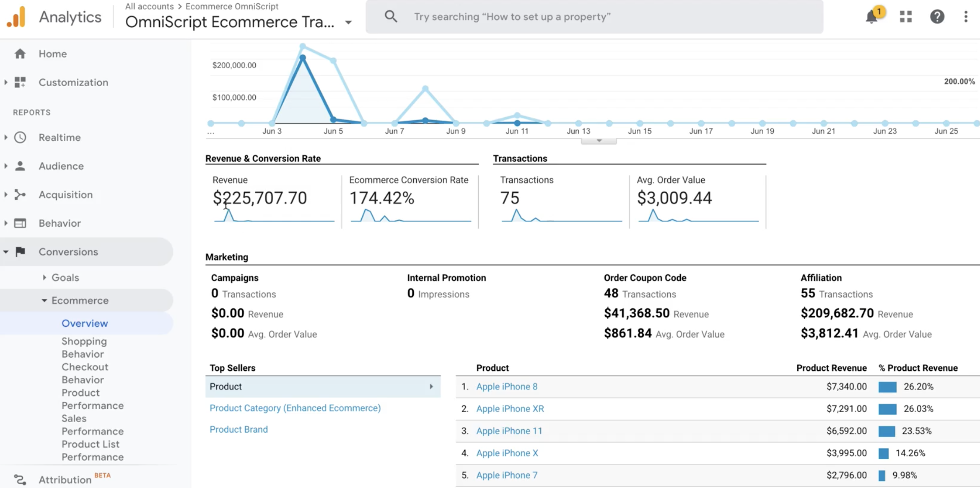Open the Apple iPhone X product link
The image size is (980, 488).
click(x=507, y=453)
